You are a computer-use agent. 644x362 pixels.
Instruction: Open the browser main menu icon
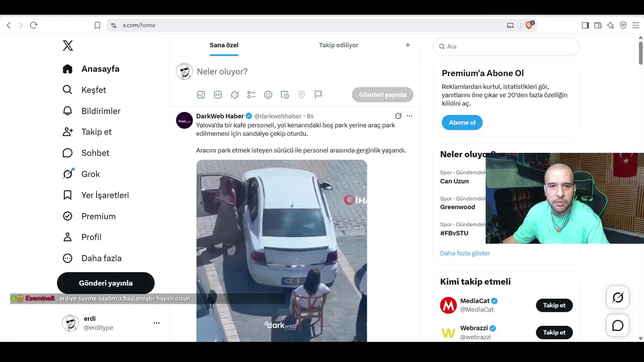[636, 25]
